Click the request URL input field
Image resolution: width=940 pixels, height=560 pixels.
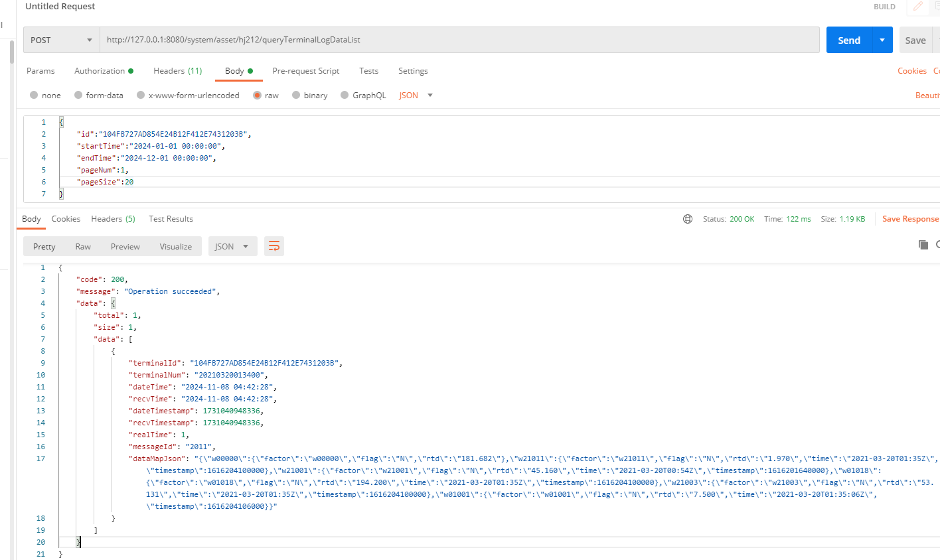(458, 40)
